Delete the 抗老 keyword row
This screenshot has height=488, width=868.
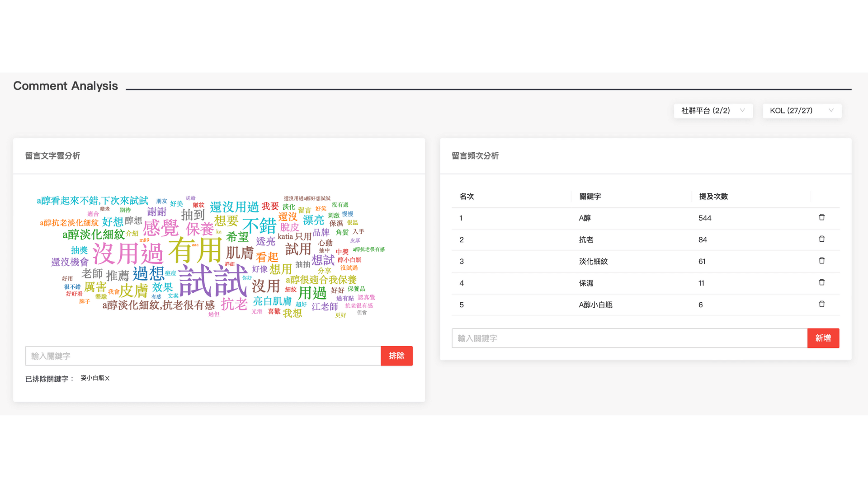(821, 239)
